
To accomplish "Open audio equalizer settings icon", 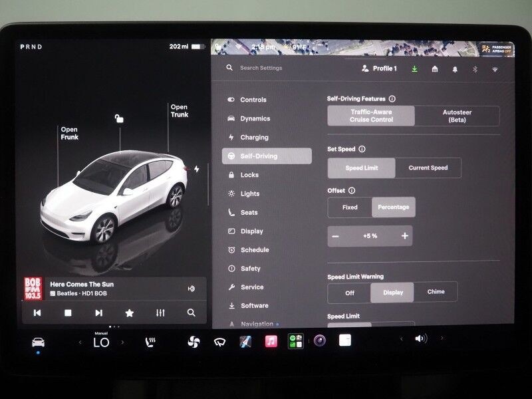I will tap(160, 313).
